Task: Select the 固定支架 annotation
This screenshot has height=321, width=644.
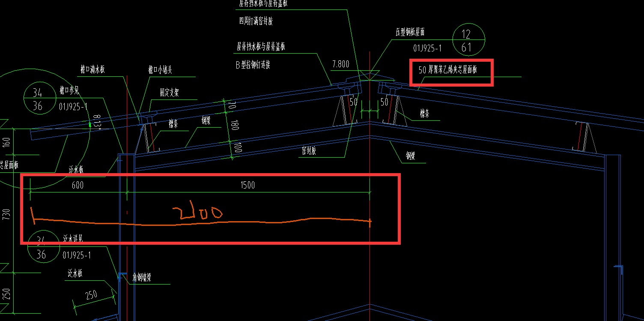Action: pyautogui.click(x=169, y=92)
